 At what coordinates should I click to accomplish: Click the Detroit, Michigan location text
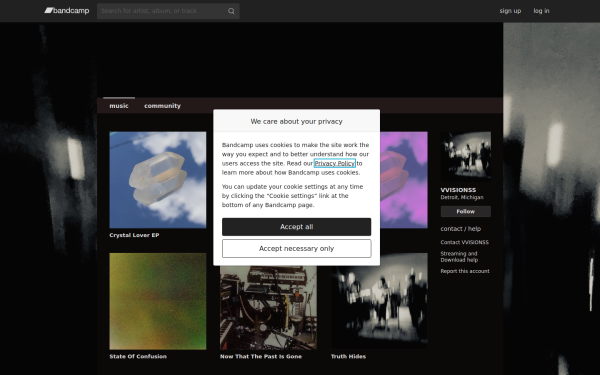(462, 197)
